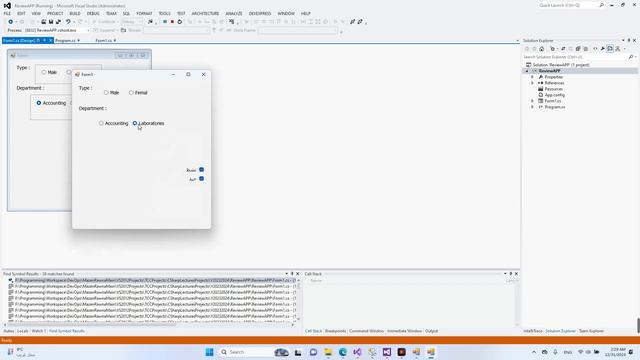Open the ARCHITECTURE menu
Image resolution: width=640 pixels, height=360 pixels.
tap(205, 13)
